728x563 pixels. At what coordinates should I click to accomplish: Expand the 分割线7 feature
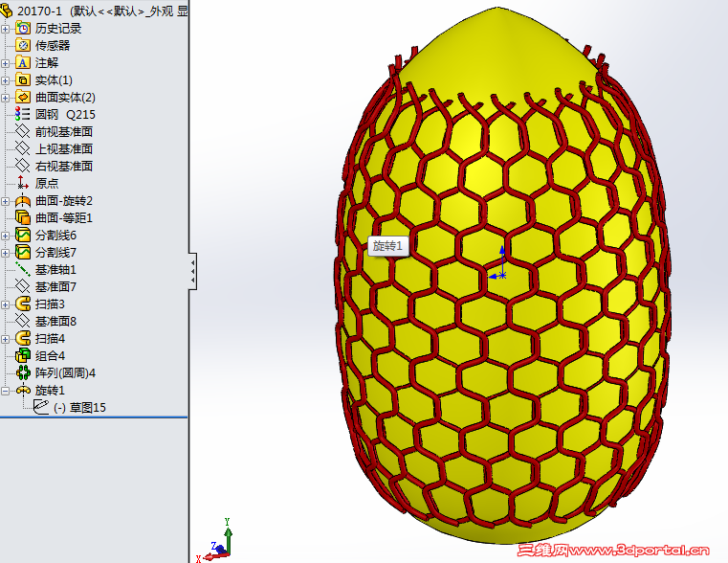(5, 253)
